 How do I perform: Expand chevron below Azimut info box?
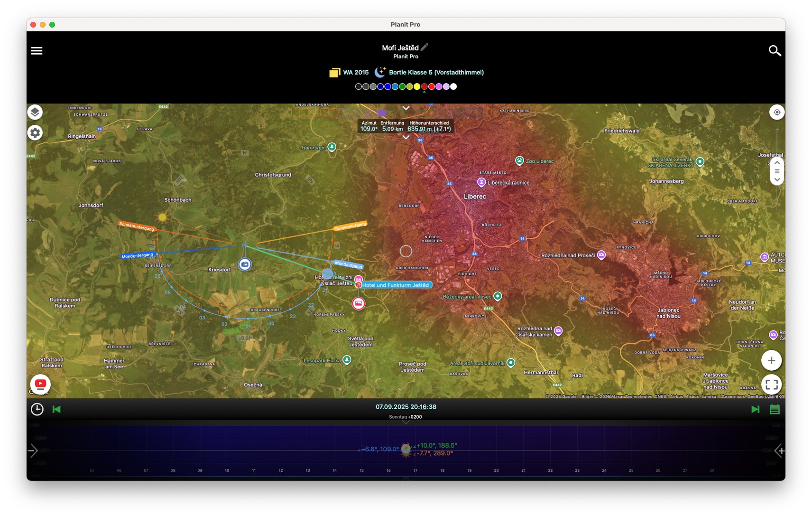click(x=406, y=137)
